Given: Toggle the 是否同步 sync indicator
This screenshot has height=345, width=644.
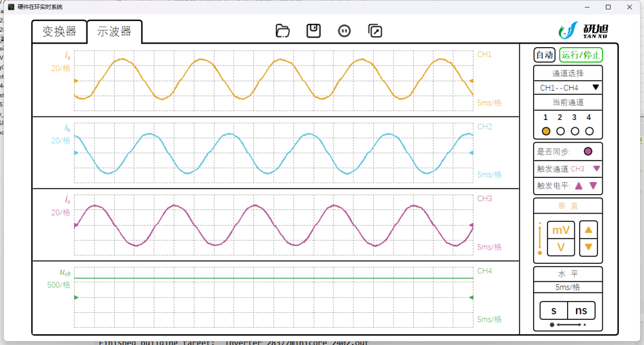Looking at the screenshot, I should 588,152.
